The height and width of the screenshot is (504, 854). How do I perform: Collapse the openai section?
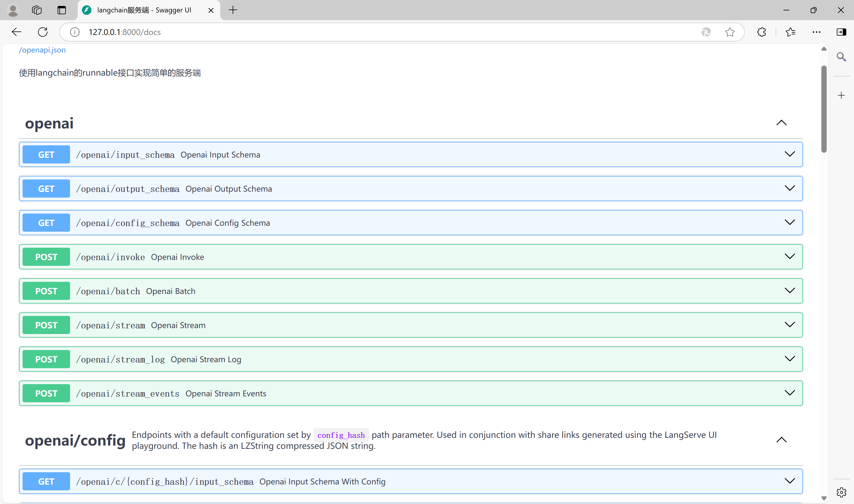[781, 123]
